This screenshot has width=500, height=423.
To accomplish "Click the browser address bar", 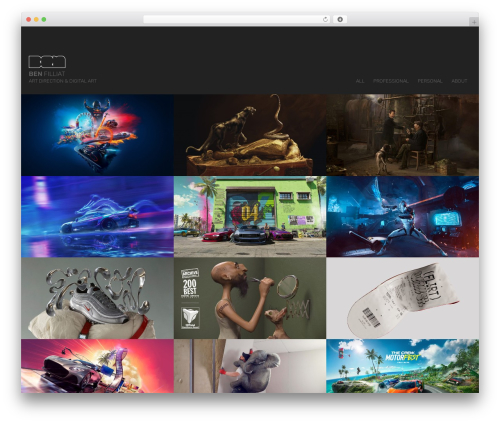I will pyautogui.click(x=237, y=19).
